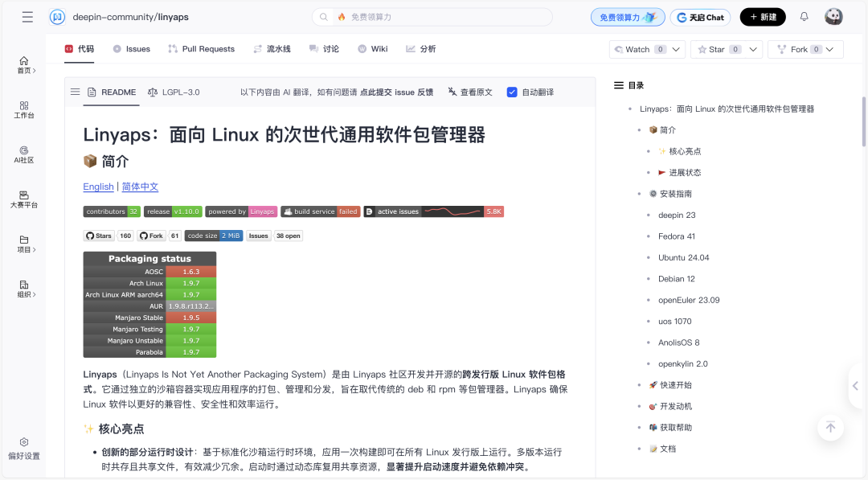The image size is (868, 480).
Task: Click the search input field
Action: point(434,16)
